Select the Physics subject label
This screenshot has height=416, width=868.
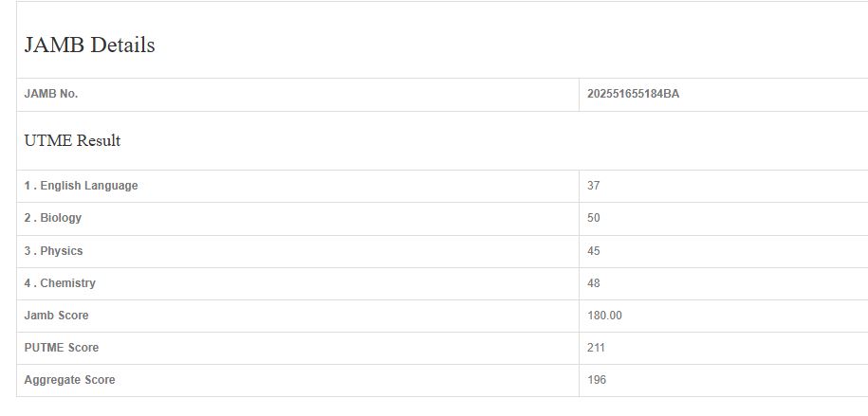(53, 251)
